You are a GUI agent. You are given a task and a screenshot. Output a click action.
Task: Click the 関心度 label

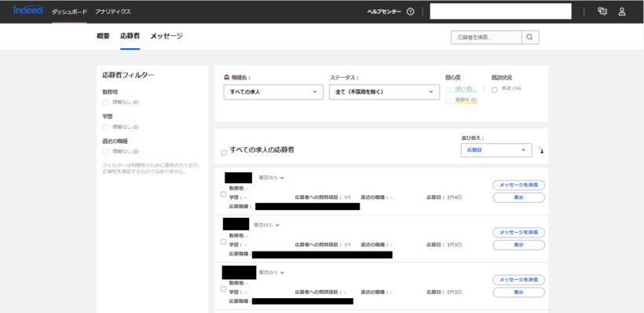pyautogui.click(x=452, y=77)
